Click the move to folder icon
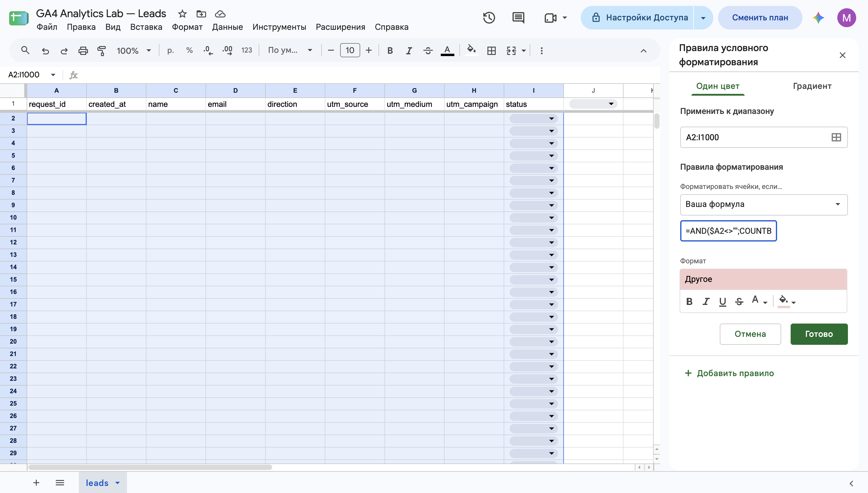This screenshot has width=868, height=493. [201, 14]
